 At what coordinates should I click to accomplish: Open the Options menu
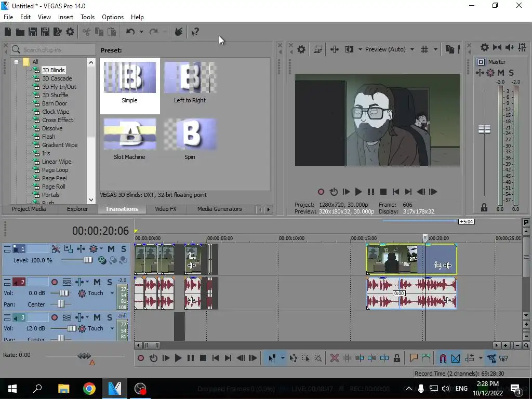click(x=113, y=17)
